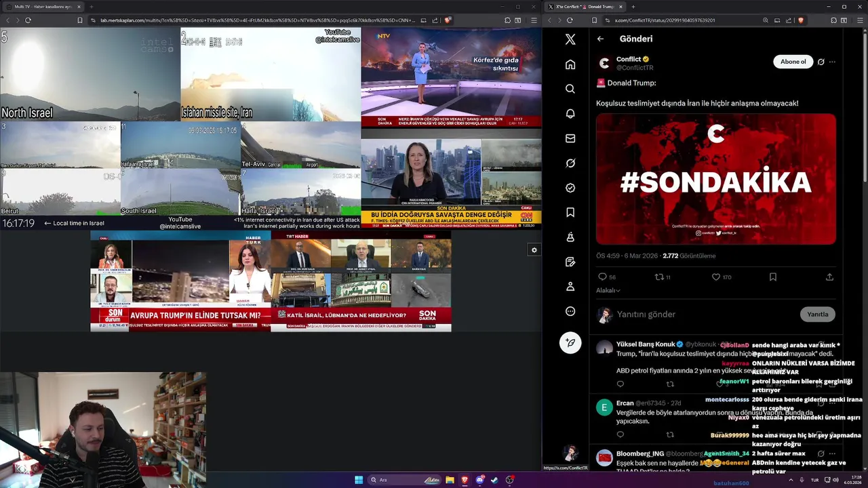Open new tab in Multi TV window

tap(92, 7)
